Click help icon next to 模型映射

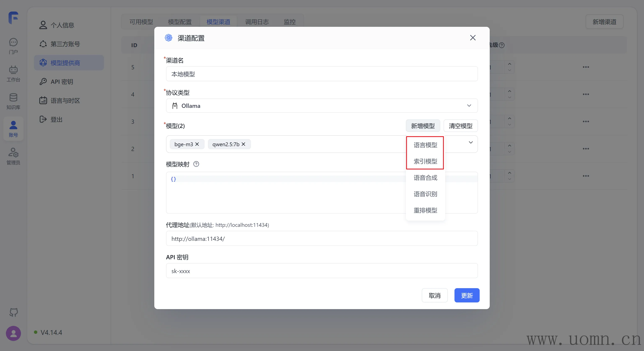pos(196,164)
